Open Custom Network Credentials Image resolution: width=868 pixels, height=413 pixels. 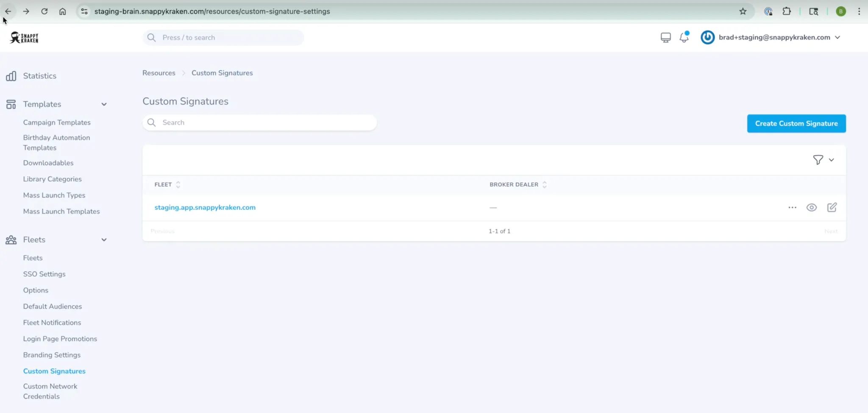(50, 391)
